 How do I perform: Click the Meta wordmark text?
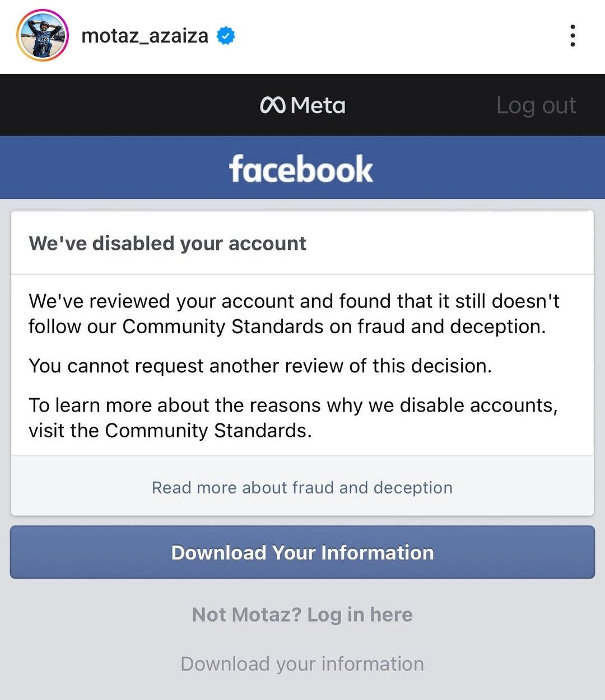click(318, 105)
